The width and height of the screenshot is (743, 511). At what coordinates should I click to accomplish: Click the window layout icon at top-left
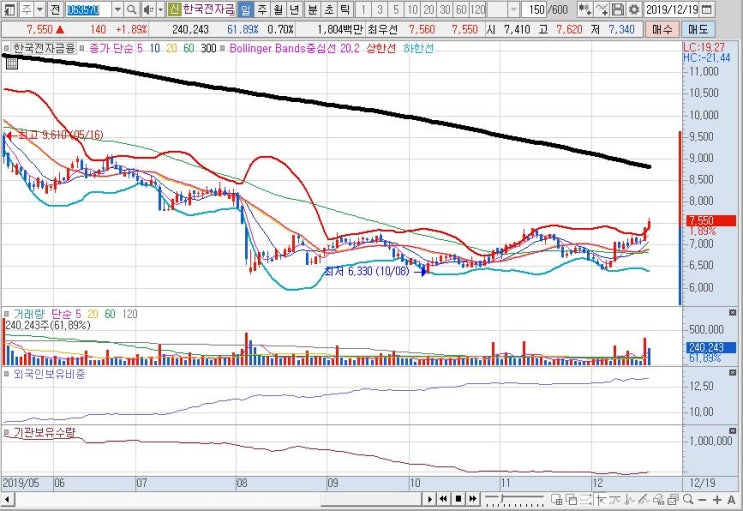coord(9,9)
